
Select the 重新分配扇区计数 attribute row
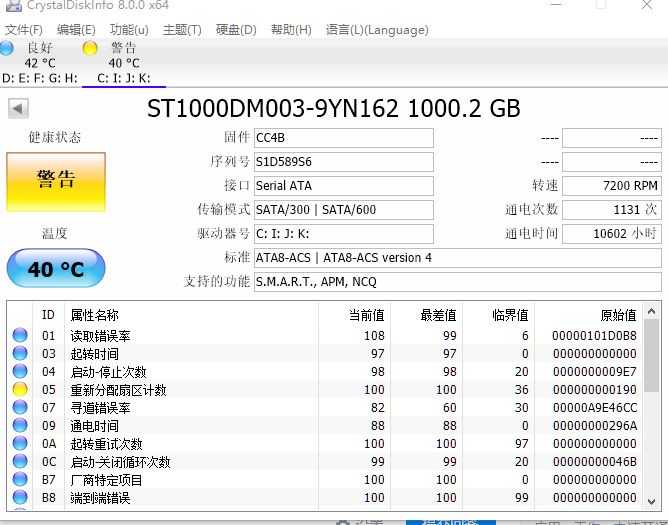pos(325,389)
